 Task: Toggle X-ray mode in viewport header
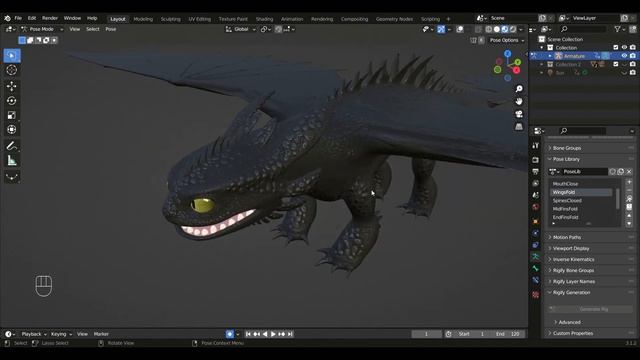tap(478, 29)
